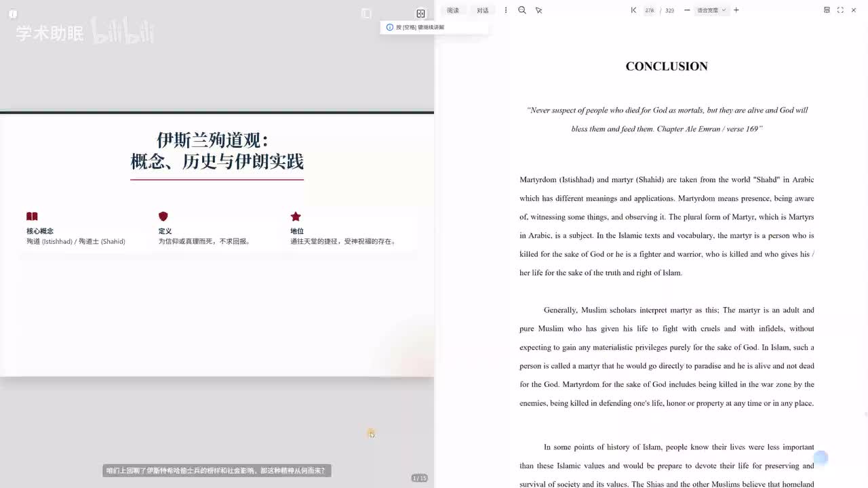Click the split-view panel icon
Image resolution: width=868 pixels, height=488 pixels.
(420, 14)
